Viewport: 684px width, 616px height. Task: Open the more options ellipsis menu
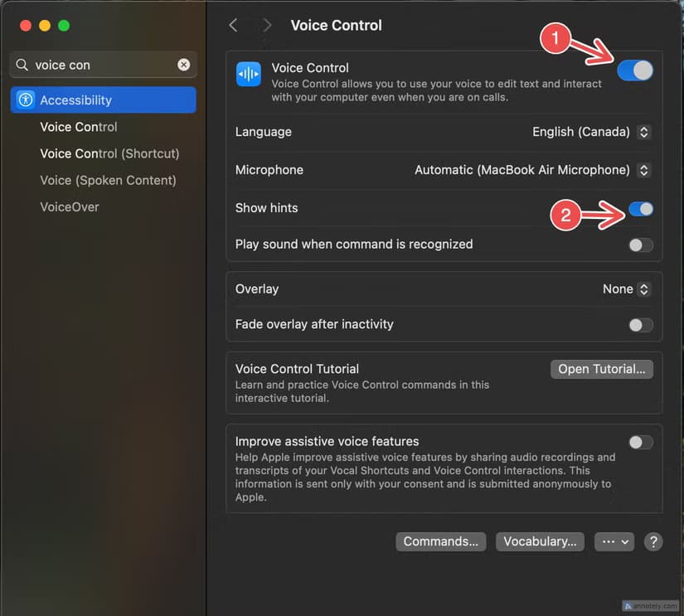tap(614, 542)
